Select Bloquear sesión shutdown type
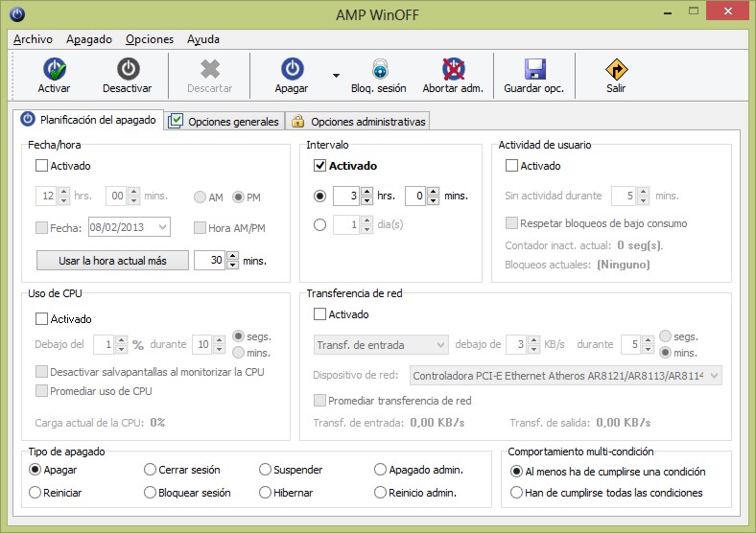The width and height of the screenshot is (756, 533). 150,493
